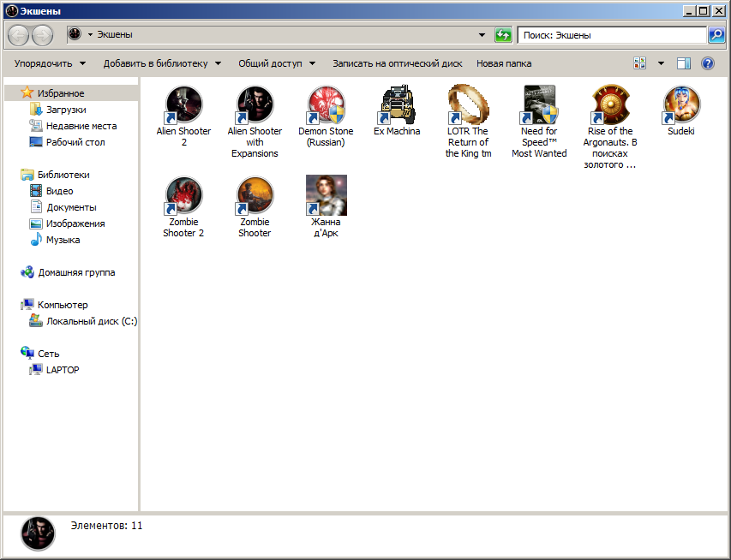Viewport: 731px width, 560px height.
Task: Change view using the view mode icon
Action: (x=639, y=63)
